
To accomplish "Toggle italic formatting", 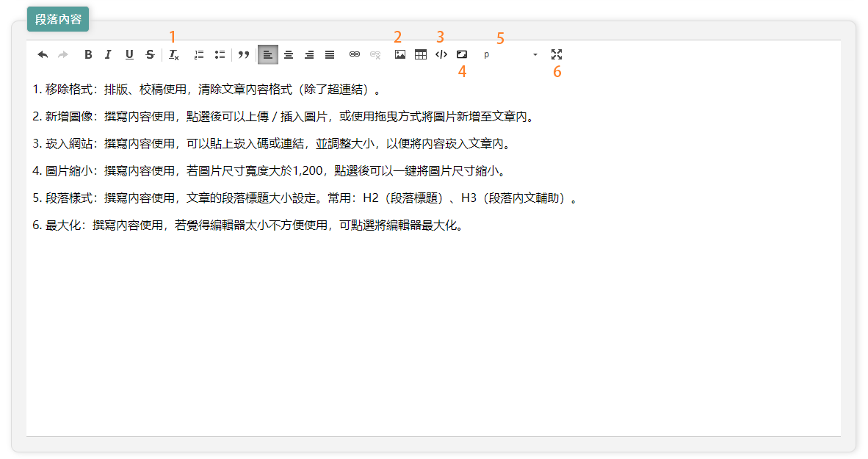I will click(108, 54).
